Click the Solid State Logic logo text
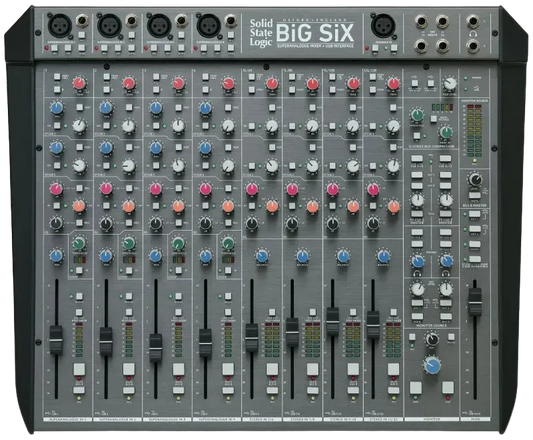This screenshot has height=440, width=533. click(261, 33)
